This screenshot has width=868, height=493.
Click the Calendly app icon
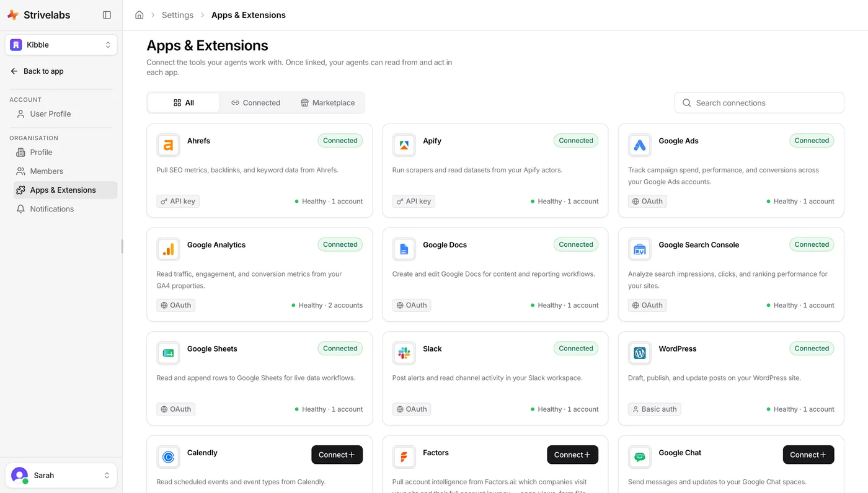(168, 458)
